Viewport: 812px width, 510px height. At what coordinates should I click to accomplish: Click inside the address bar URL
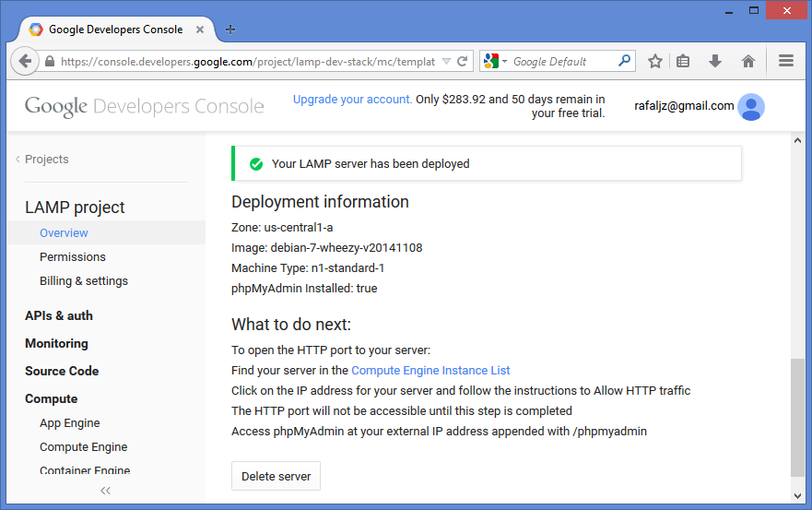pos(248,62)
